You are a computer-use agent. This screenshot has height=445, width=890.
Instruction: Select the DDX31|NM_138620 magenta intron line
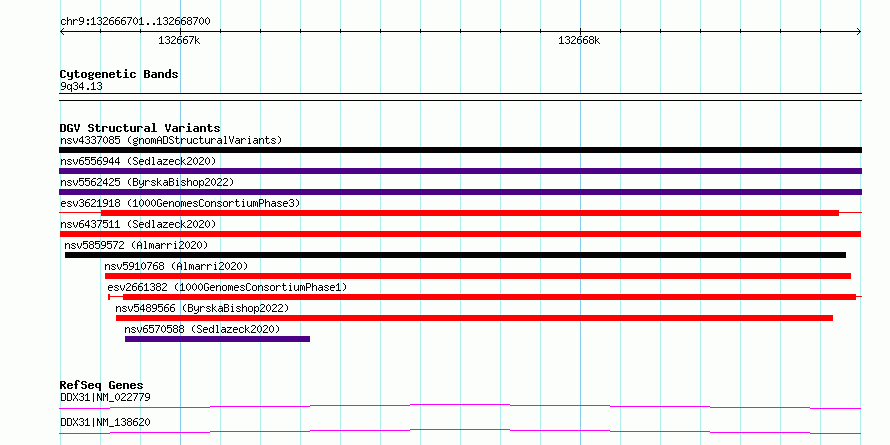click(x=460, y=431)
